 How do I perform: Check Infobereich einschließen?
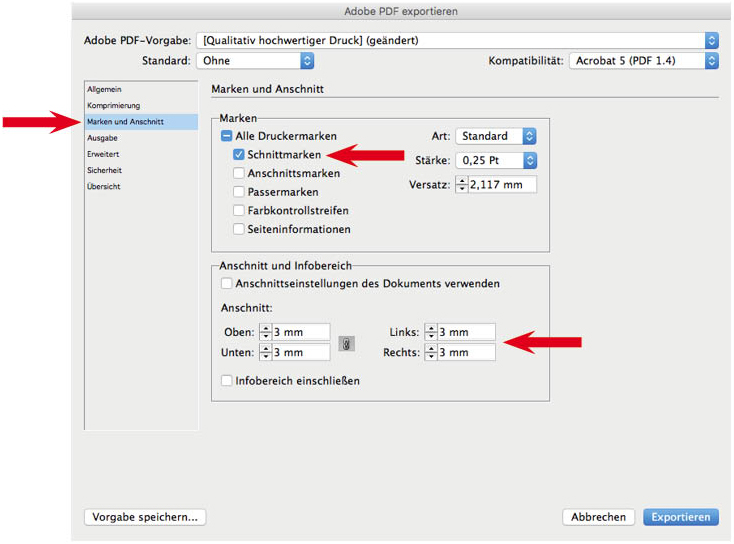[226, 381]
